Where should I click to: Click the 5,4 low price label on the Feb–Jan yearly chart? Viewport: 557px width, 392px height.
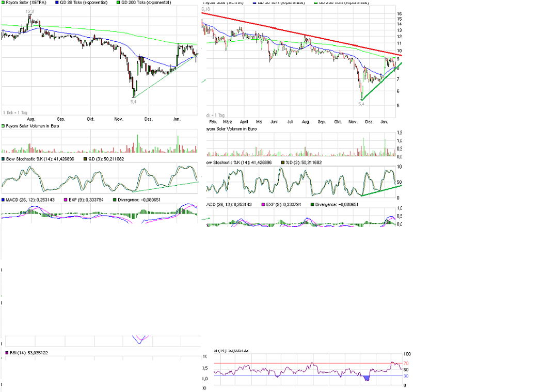(361, 104)
